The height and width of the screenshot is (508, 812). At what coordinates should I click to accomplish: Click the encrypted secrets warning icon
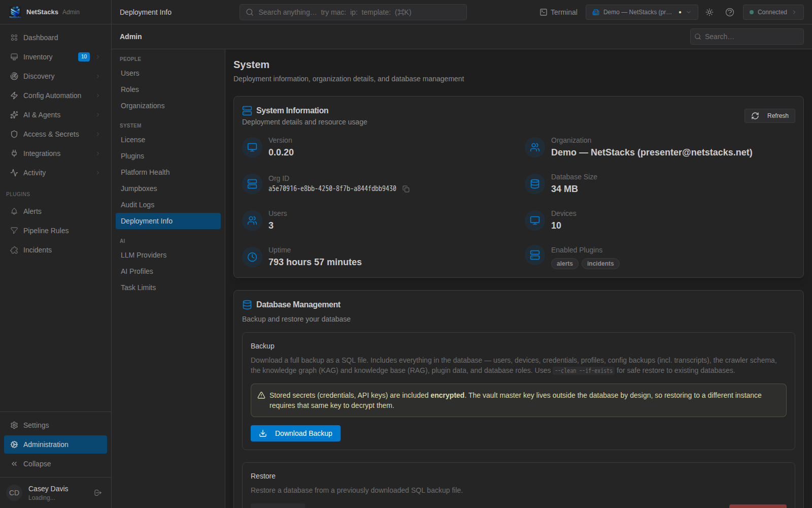[261, 395]
